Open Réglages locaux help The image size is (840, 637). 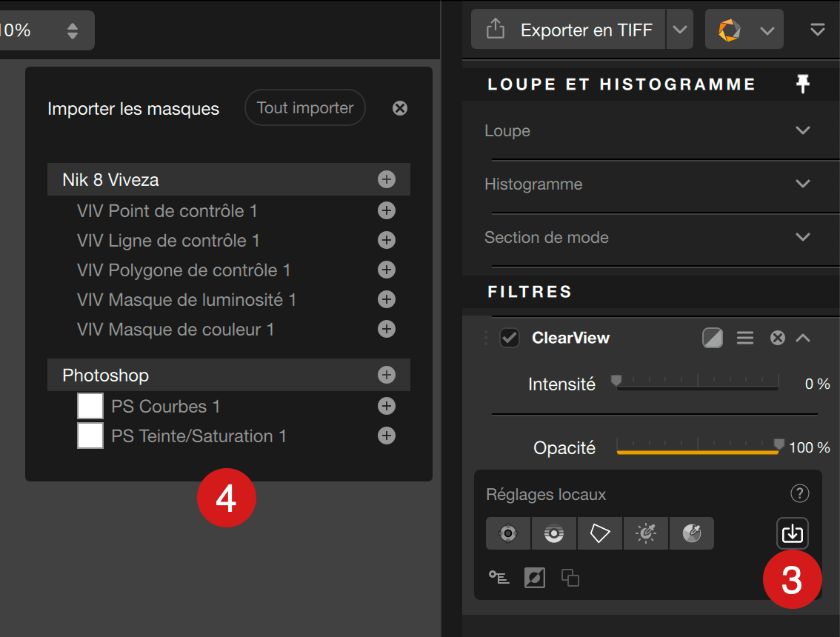(x=799, y=493)
